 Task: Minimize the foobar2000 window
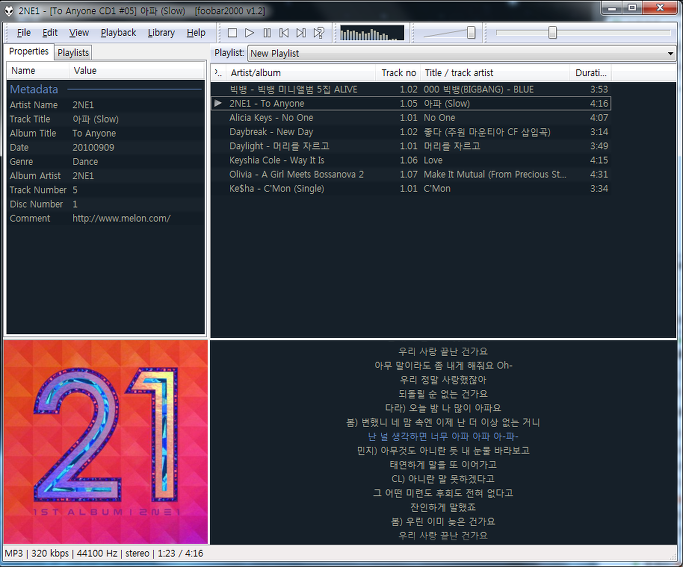tap(613, 8)
